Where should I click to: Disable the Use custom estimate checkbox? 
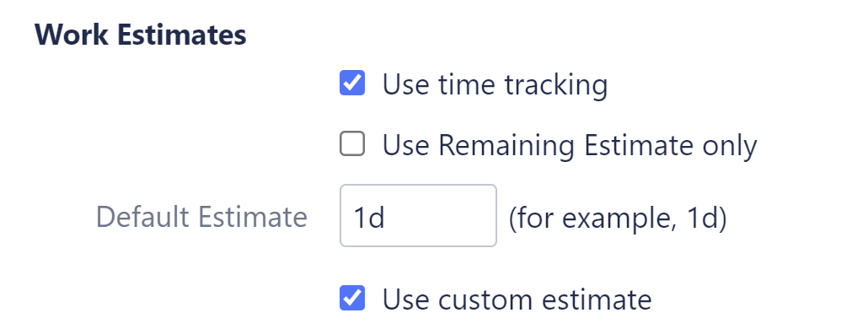tap(352, 298)
